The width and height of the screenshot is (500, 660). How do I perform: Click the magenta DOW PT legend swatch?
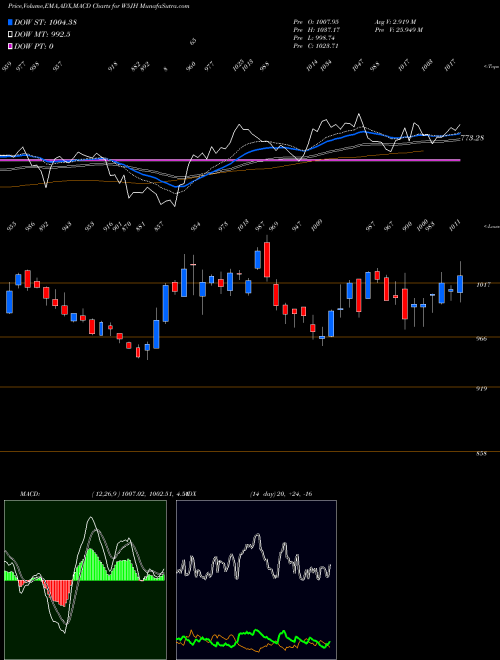point(11,46)
